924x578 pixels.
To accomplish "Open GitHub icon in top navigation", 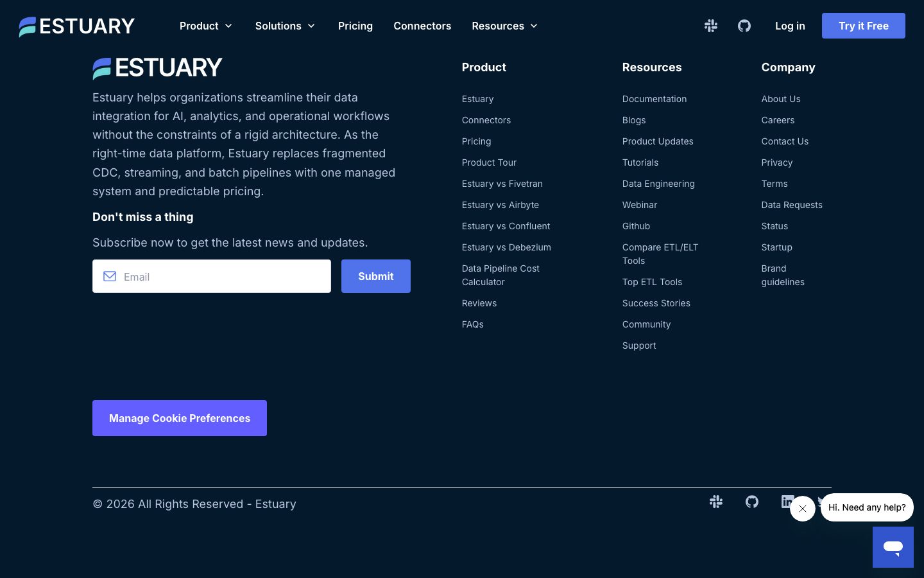I will pos(744,26).
